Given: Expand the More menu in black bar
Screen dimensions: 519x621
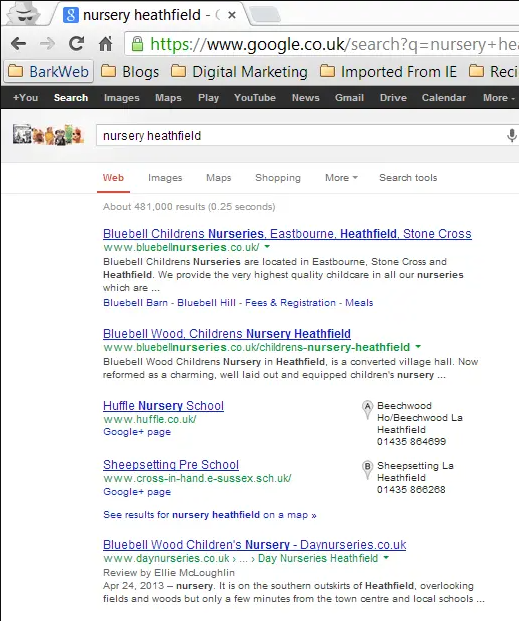Looking at the screenshot, I should point(498,97).
